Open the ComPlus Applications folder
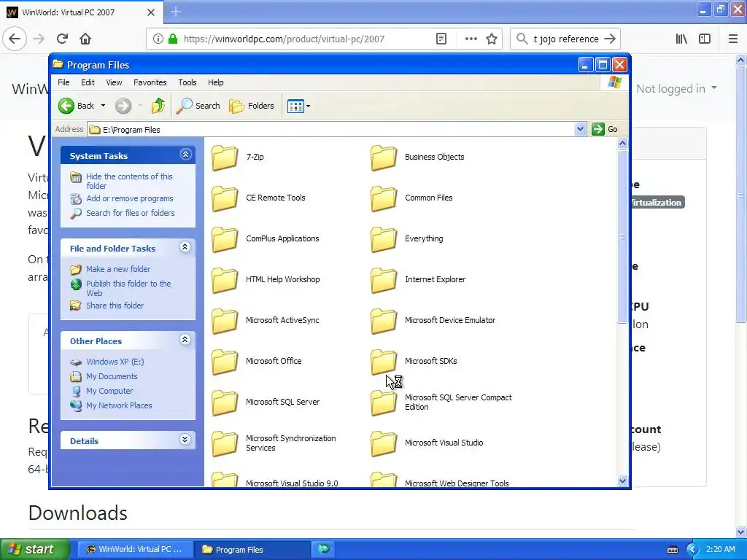 coord(266,239)
